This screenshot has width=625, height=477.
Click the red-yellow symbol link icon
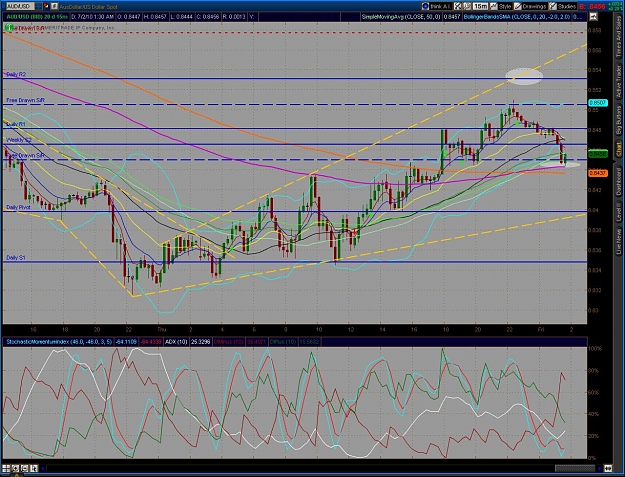(x=46, y=6)
